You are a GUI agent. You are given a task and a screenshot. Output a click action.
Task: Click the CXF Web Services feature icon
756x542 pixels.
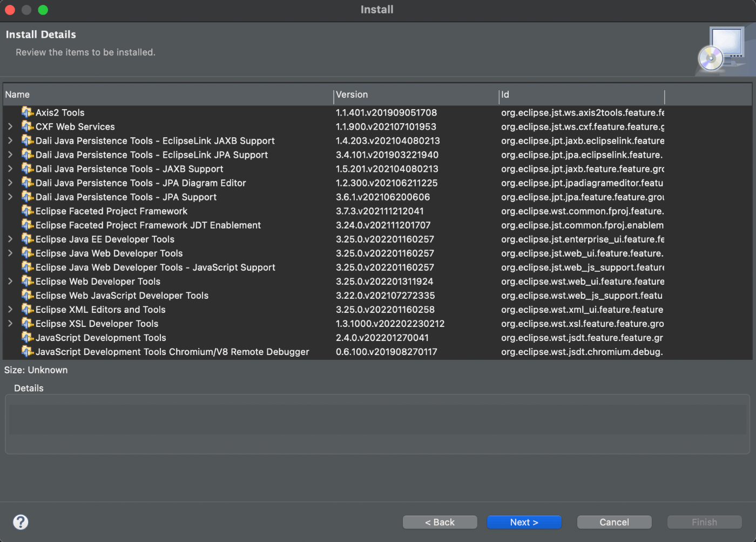[27, 126]
